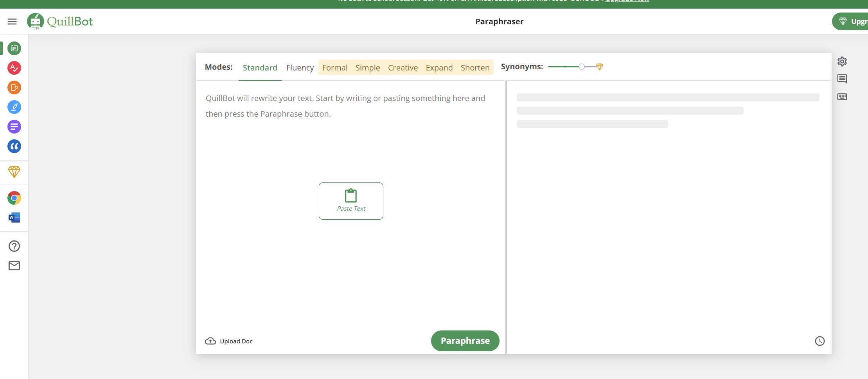Click the Paste Text button
868x379 pixels.
tap(351, 201)
